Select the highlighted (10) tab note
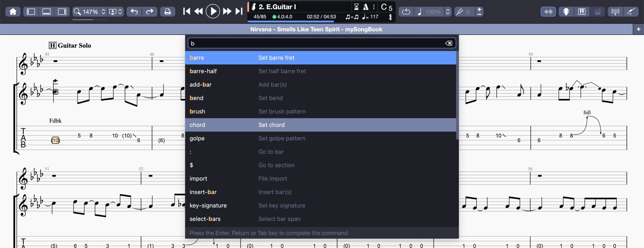 tap(55, 140)
